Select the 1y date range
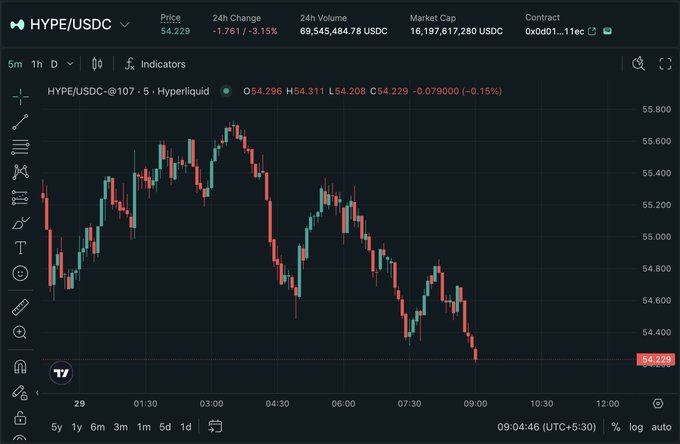The image size is (680, 444). click(77, 427)
